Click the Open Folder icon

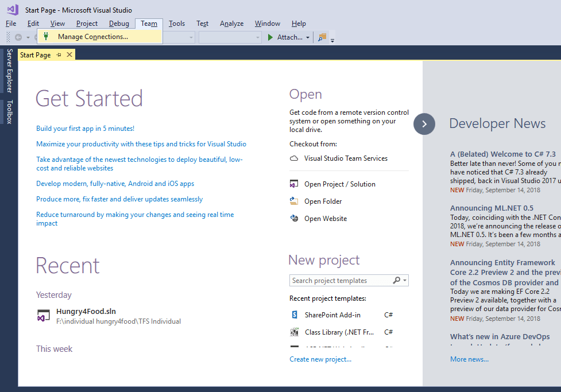point(293,201)
